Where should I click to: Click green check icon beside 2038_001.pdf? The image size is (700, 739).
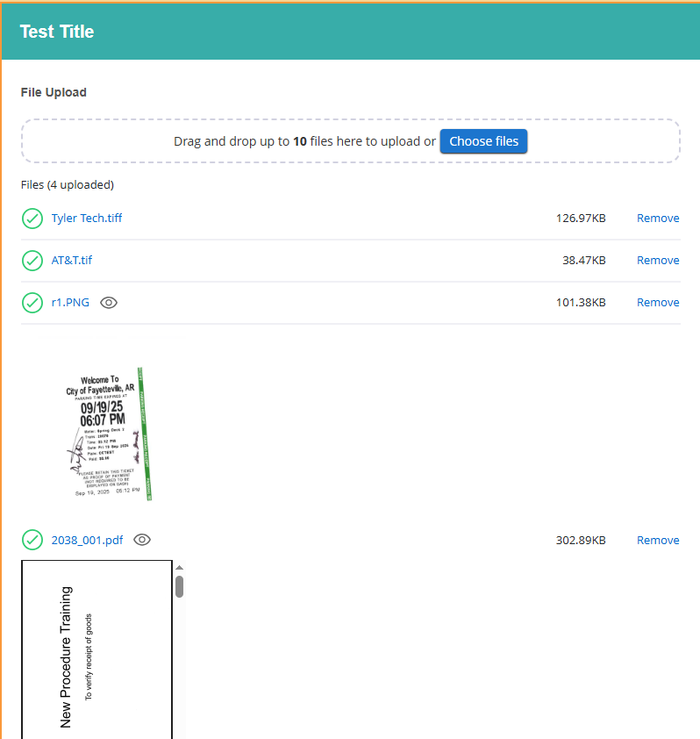(x=32, y=540)
